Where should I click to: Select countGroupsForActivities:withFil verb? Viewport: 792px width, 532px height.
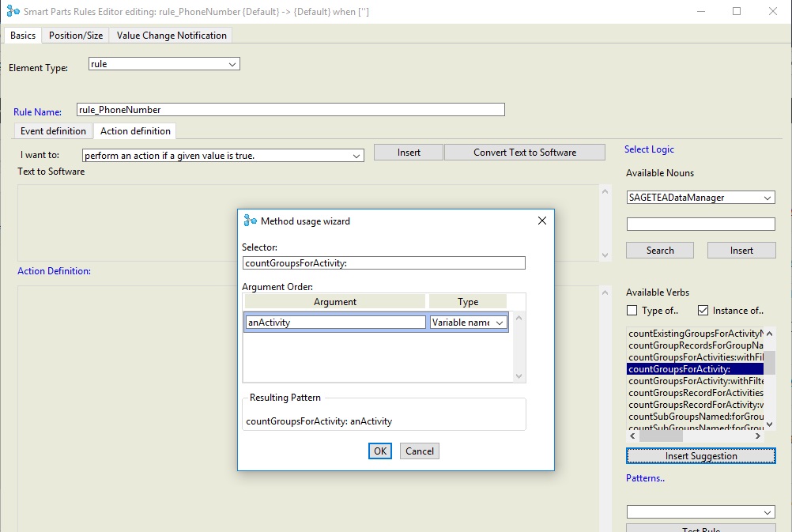pos(696,357)
